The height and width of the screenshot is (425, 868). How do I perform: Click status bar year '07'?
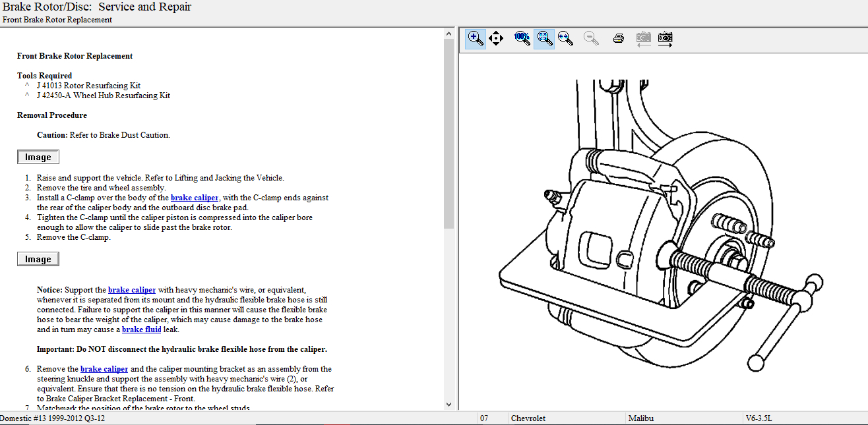[484, 418]
